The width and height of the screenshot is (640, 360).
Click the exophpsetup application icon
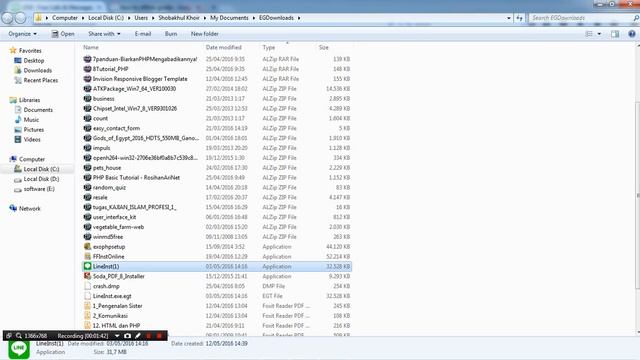87,247
